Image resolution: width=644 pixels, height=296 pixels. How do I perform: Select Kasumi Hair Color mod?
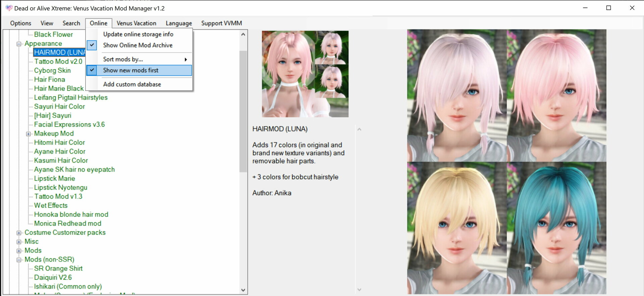61,161
